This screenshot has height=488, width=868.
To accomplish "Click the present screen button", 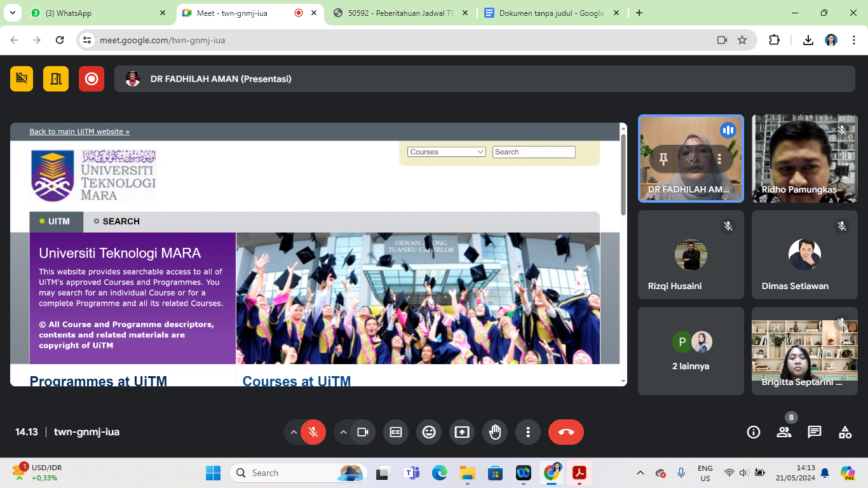I will point(462,432).
